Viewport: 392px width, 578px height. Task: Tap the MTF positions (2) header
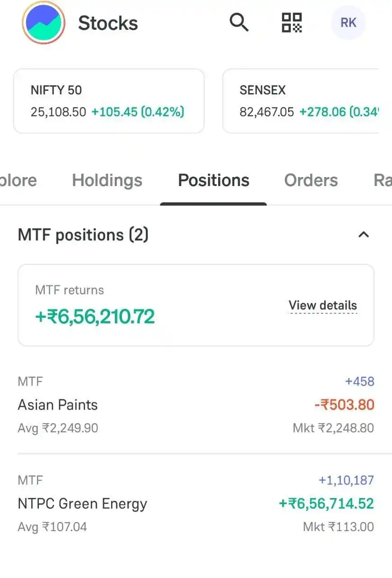click(x=83, y=235)
